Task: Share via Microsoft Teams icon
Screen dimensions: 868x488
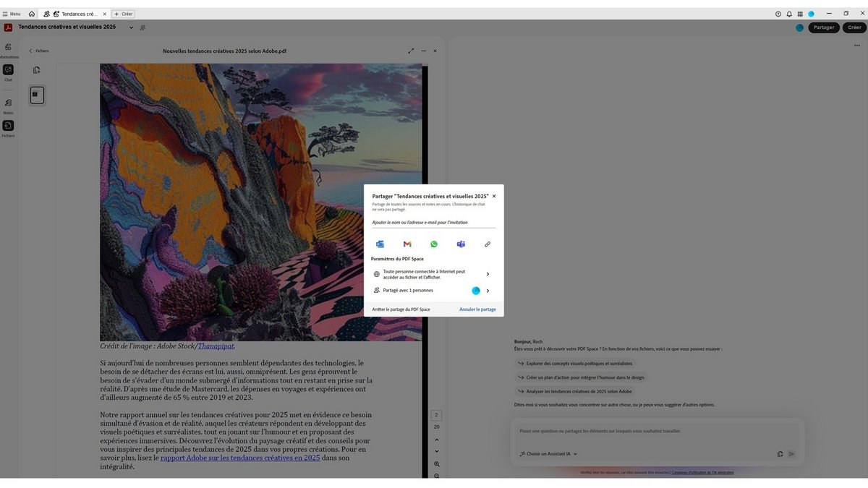Action: (461, 244)
